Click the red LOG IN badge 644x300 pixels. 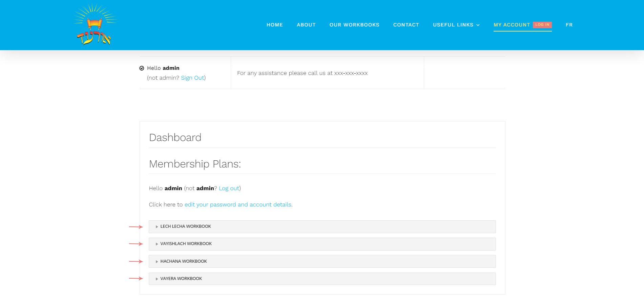[x=542, y=25]
